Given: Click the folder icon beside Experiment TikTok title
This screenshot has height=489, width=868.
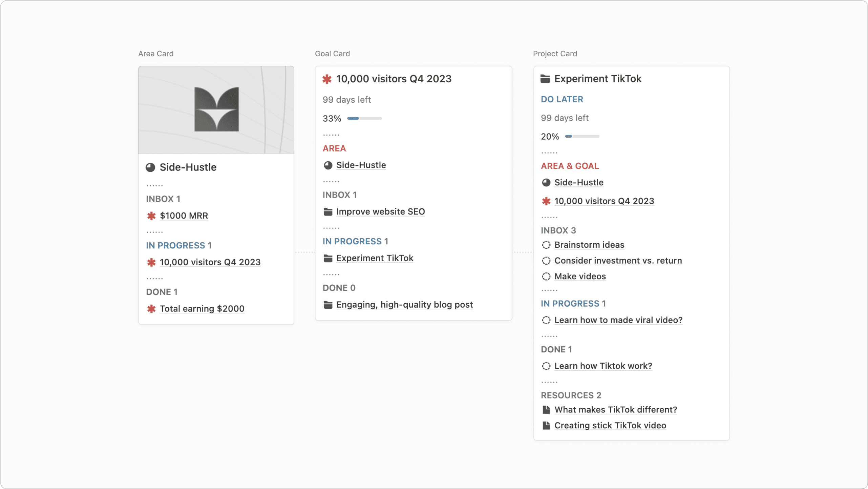Looking at the screenshot, I should pos(545,79).
